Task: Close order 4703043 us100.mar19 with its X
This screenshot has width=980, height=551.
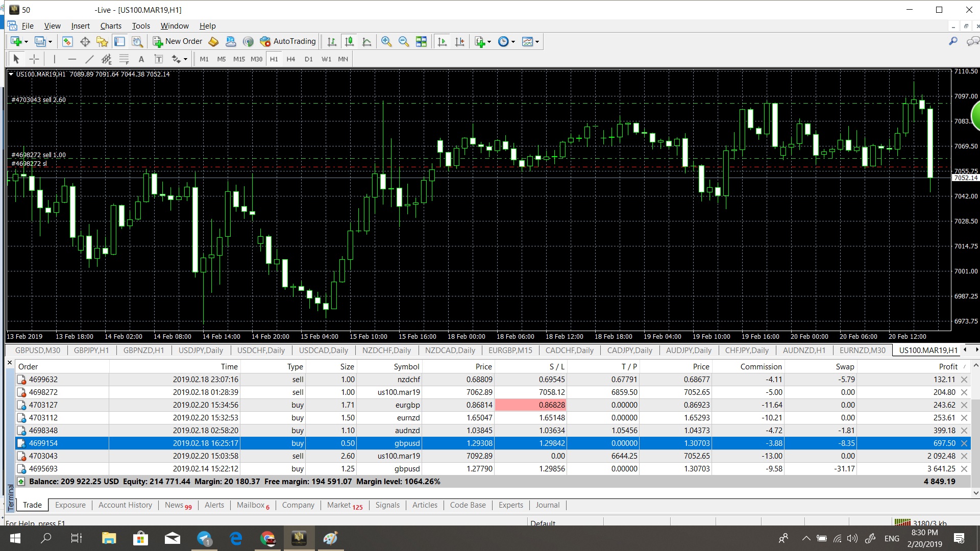Action: [964, 456]
